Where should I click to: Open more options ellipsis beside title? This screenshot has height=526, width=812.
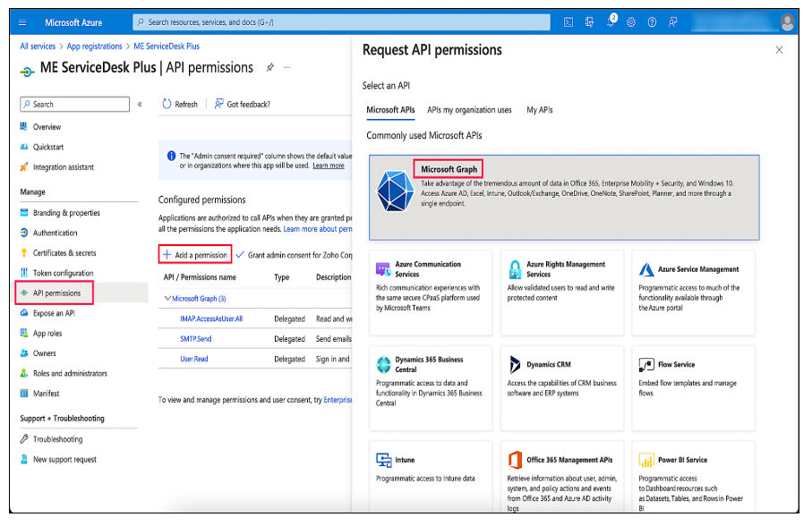(287, 67)
